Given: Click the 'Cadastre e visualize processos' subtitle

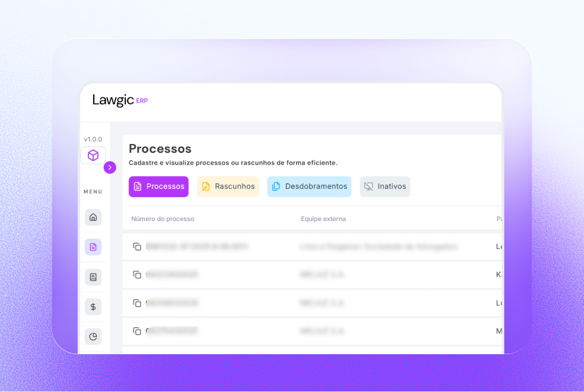Looking at the screenshot, I should point(233,163).
